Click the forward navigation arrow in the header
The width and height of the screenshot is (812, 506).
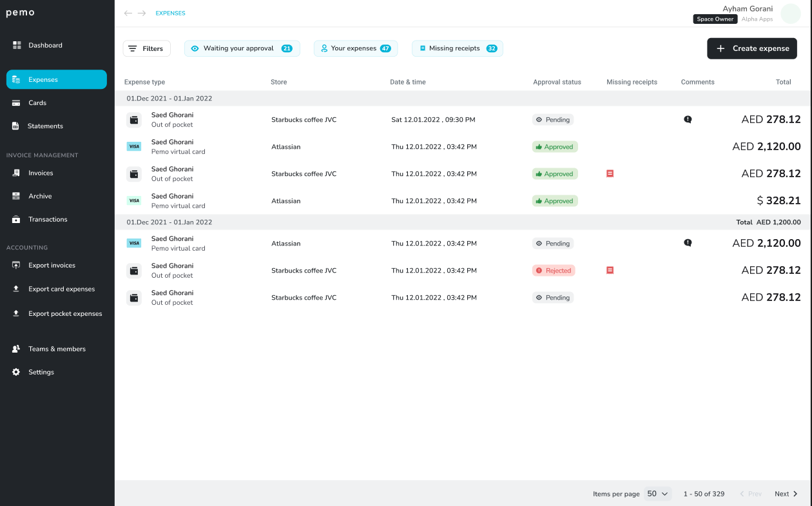(142, 13)
